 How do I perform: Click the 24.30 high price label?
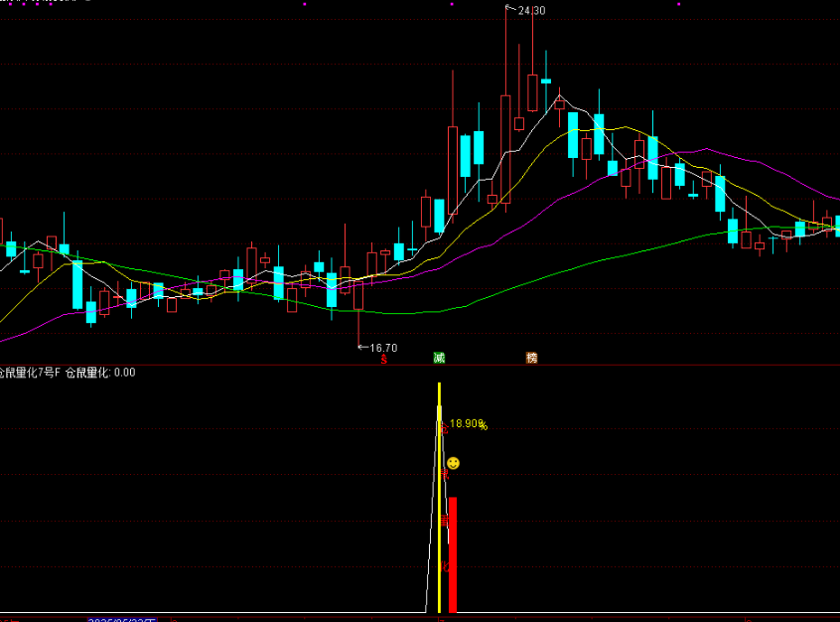[531, 11]
